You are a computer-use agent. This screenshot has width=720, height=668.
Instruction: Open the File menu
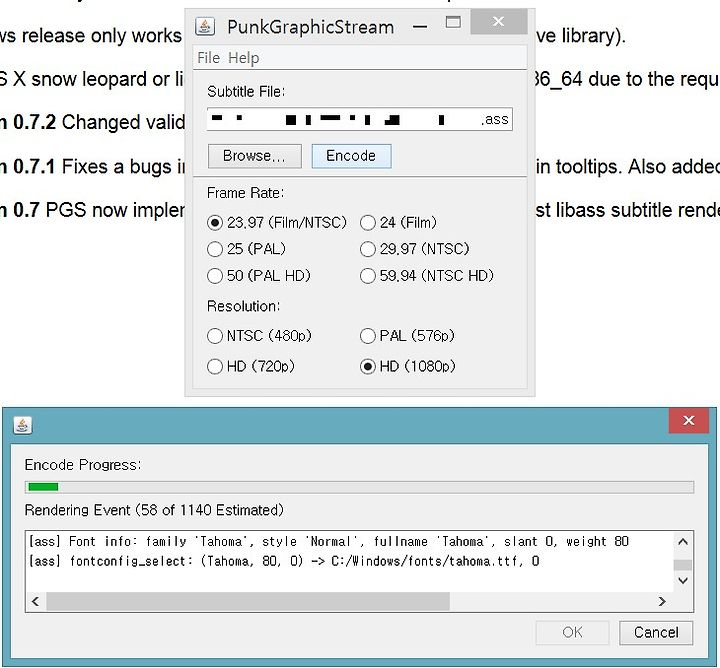click(x=208, y=58)
